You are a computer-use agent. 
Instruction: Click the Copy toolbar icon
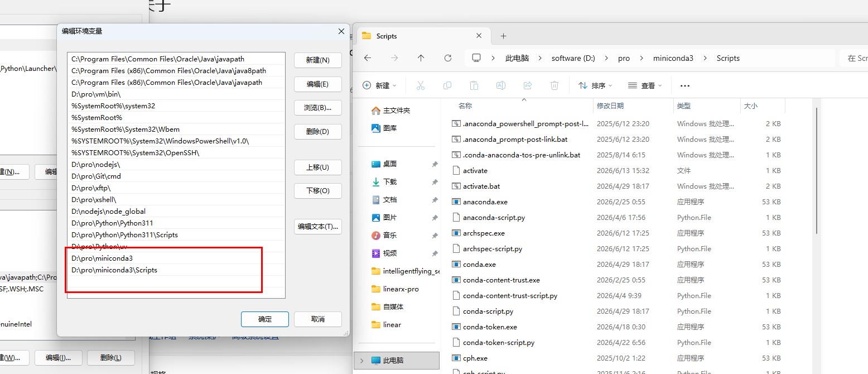tap(447, 85)
